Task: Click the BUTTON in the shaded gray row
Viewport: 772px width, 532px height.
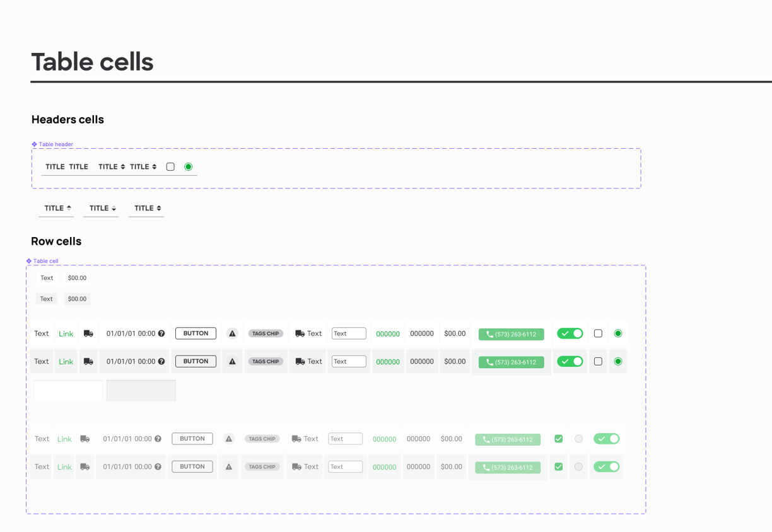Action: click(196, 361)
